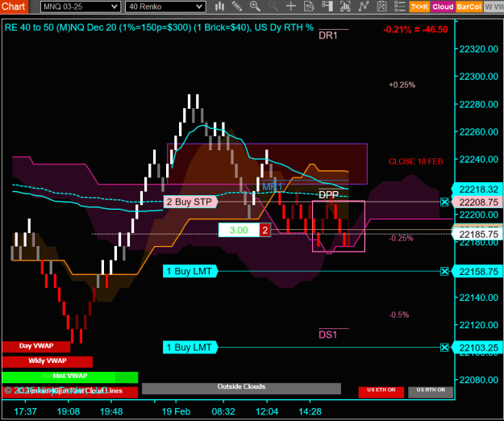
Task: Select the 1 Buy LMT order at 22103.25
Action: tap(190, 348)
